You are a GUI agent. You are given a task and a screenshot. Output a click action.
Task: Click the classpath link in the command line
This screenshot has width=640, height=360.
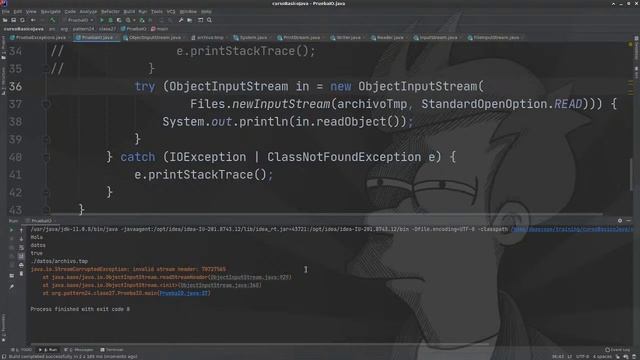(x=572, y=229)
